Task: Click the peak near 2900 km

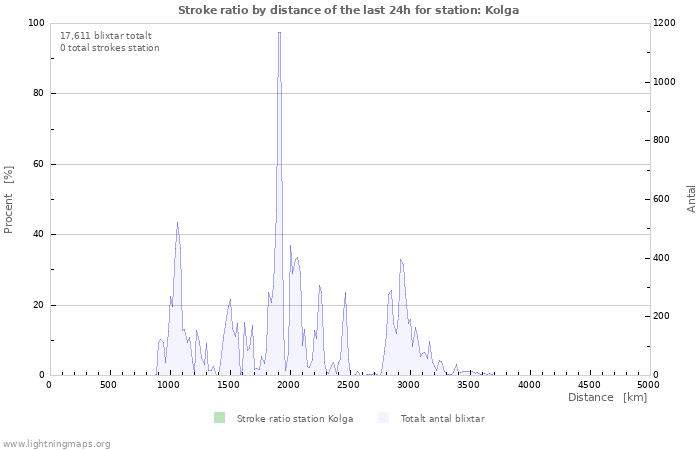Action: point(401,260)
